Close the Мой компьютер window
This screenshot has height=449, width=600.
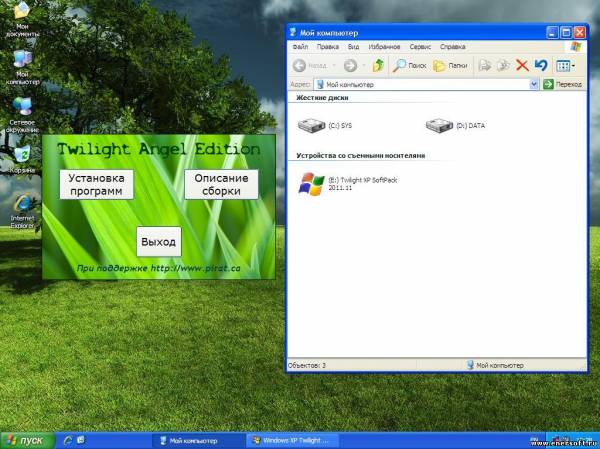point(579,33)
